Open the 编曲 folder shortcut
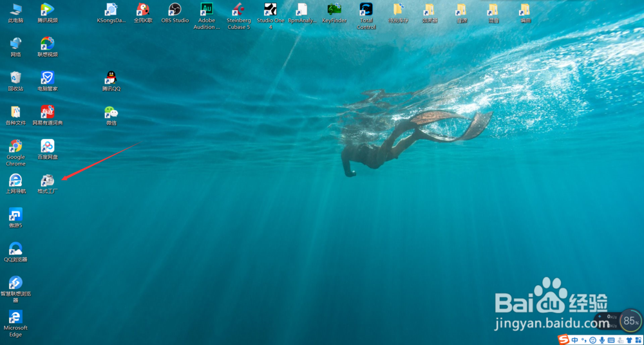This screenshot has height=345, width=644. 526,13
